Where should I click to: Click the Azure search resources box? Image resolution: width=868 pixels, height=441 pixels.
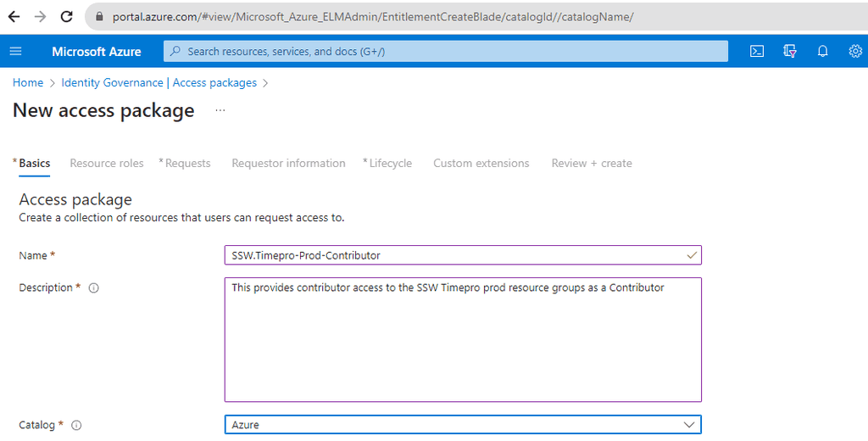(446, 52)
